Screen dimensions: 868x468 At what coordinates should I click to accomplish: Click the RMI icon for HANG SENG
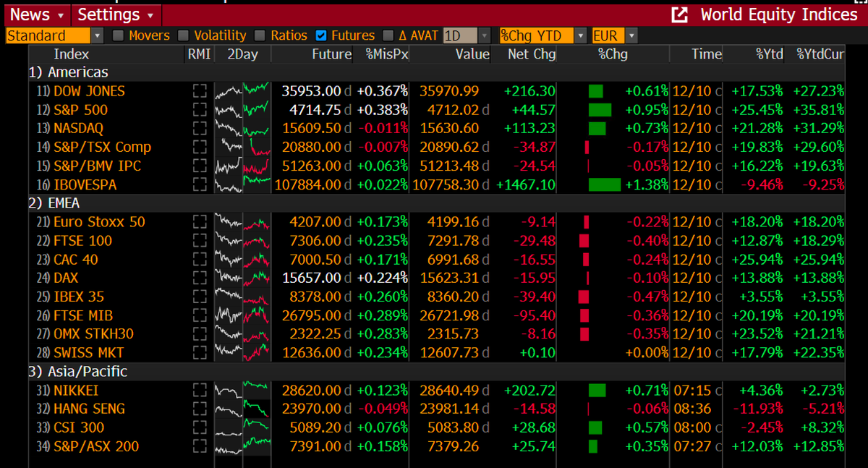tap(199, 409)
